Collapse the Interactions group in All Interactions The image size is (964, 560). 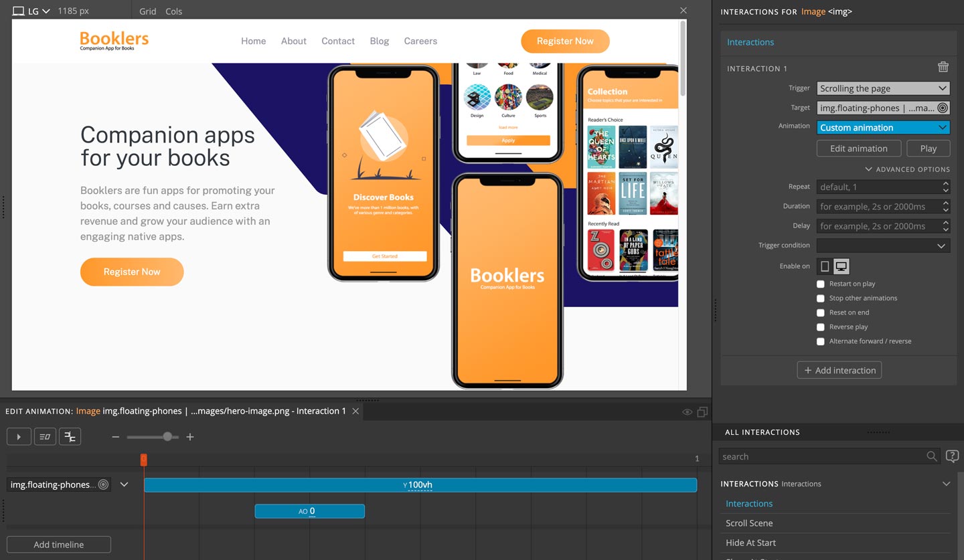pos(946,484)
